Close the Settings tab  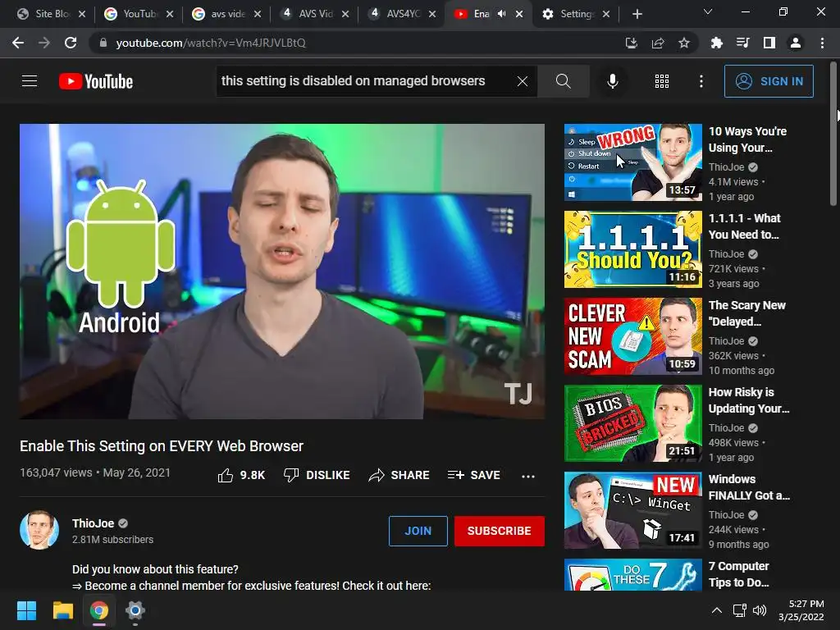[606, 14]
